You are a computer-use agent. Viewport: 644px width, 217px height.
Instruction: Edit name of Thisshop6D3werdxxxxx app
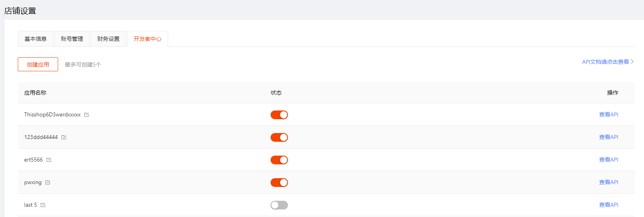coord(87,115)
